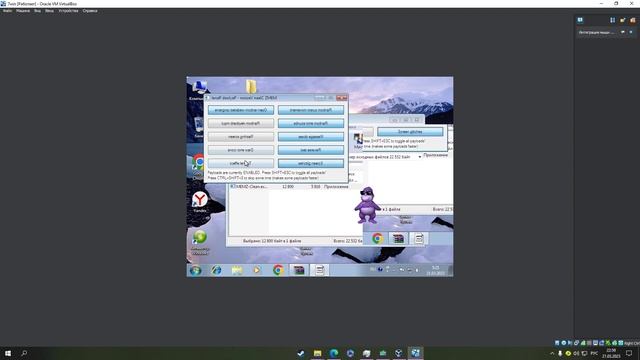Open the Справка menu in VirtualBox

[90, 11]
